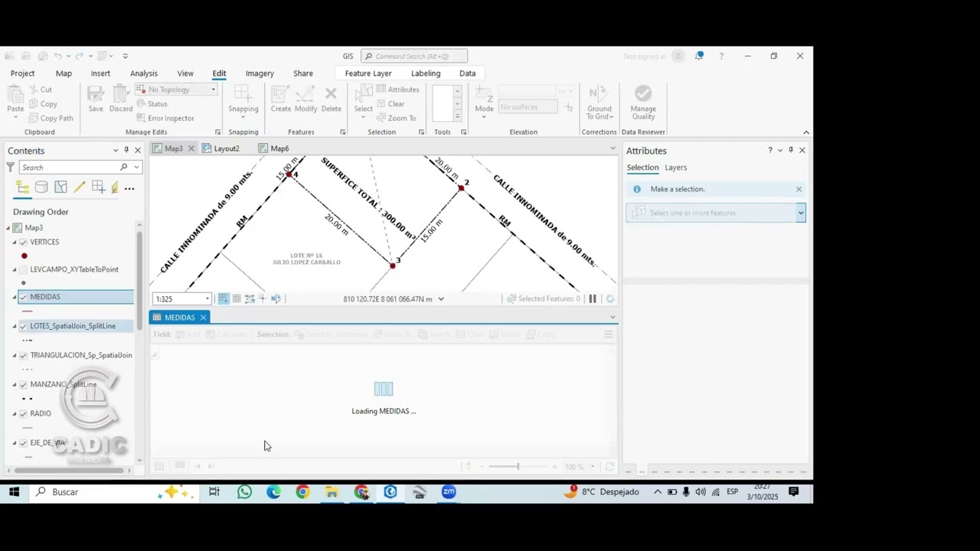The height and width of the screenshot is (551, 980).
Task: Toggle MEDIDAS layer visibility checkbox
Action: point(23,297)
